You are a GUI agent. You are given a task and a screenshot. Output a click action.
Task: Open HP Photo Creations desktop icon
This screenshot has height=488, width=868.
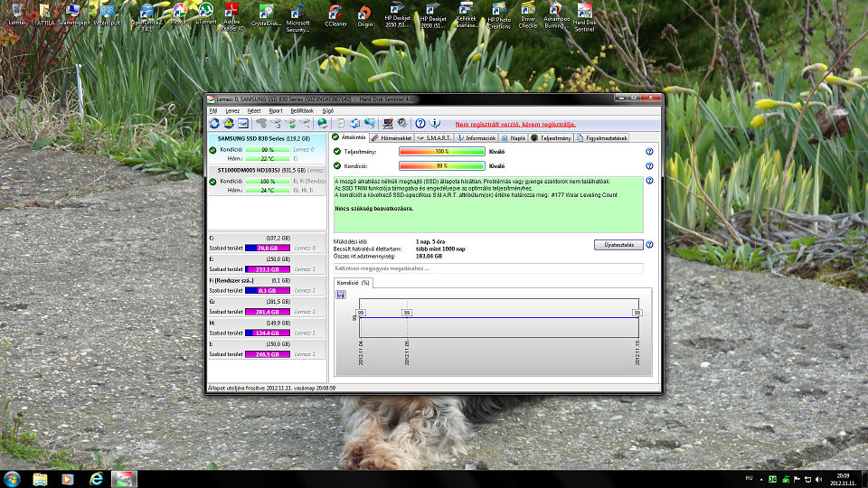499,16
